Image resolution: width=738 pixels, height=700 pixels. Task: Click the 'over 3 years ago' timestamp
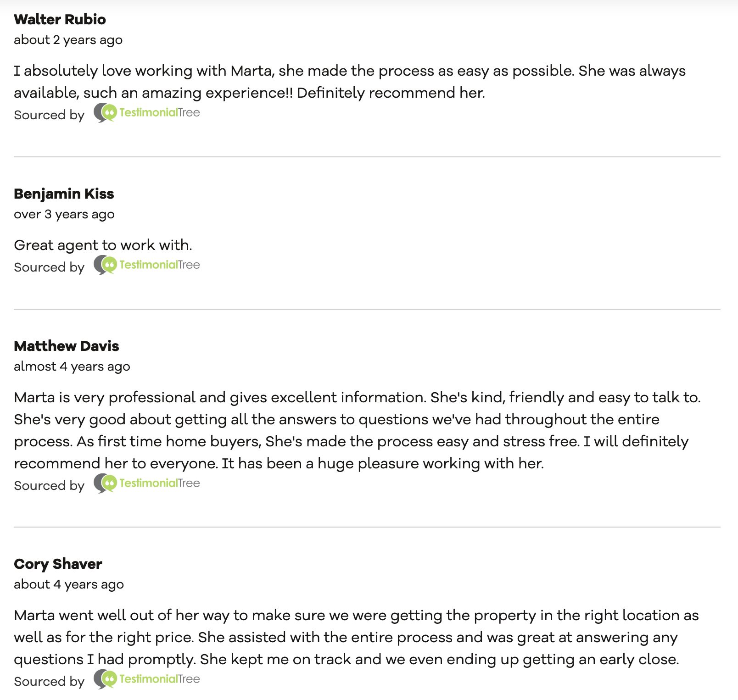click(64, 214)
